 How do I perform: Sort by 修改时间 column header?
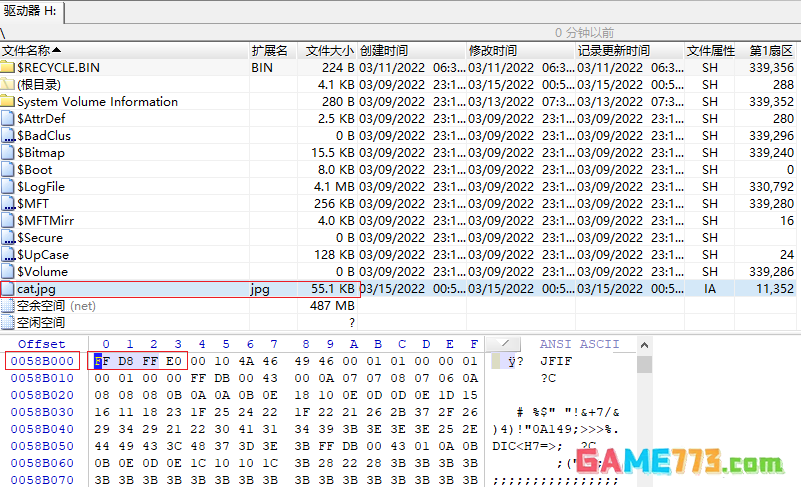493,51
